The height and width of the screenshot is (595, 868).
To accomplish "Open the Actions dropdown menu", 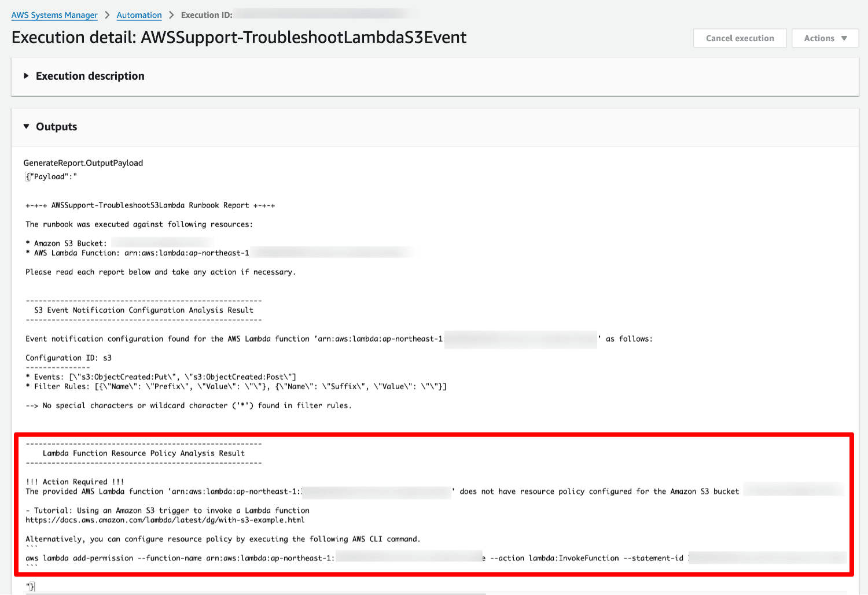I will 825,38.
